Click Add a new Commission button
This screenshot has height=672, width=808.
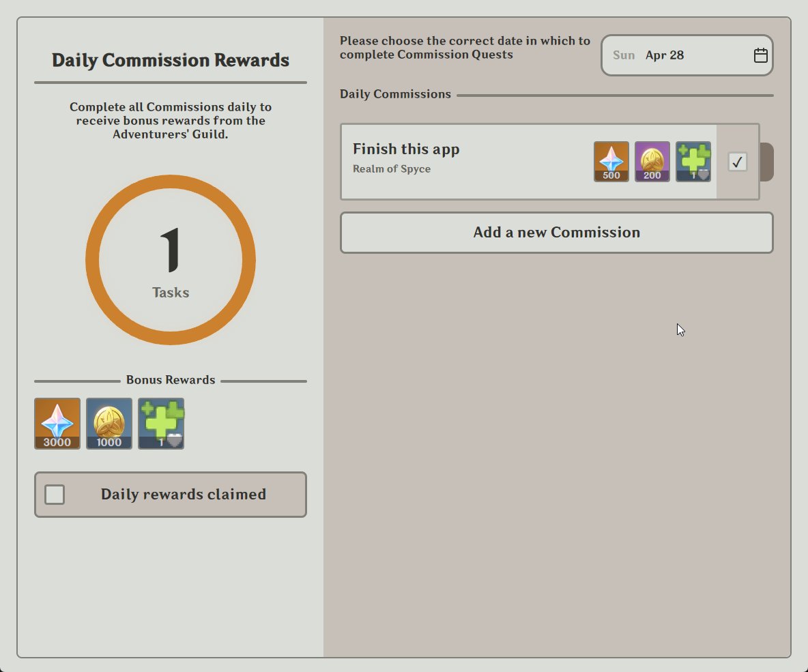point(557,233)
